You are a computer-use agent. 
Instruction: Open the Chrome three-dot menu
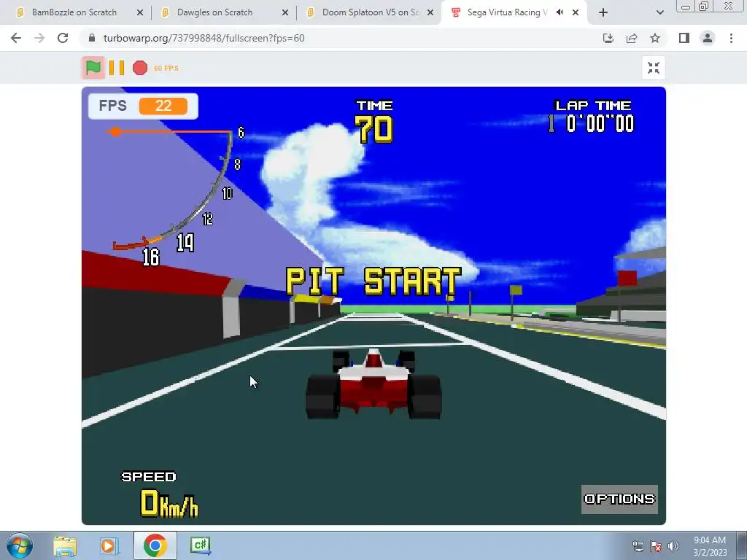tap(731, 38)
